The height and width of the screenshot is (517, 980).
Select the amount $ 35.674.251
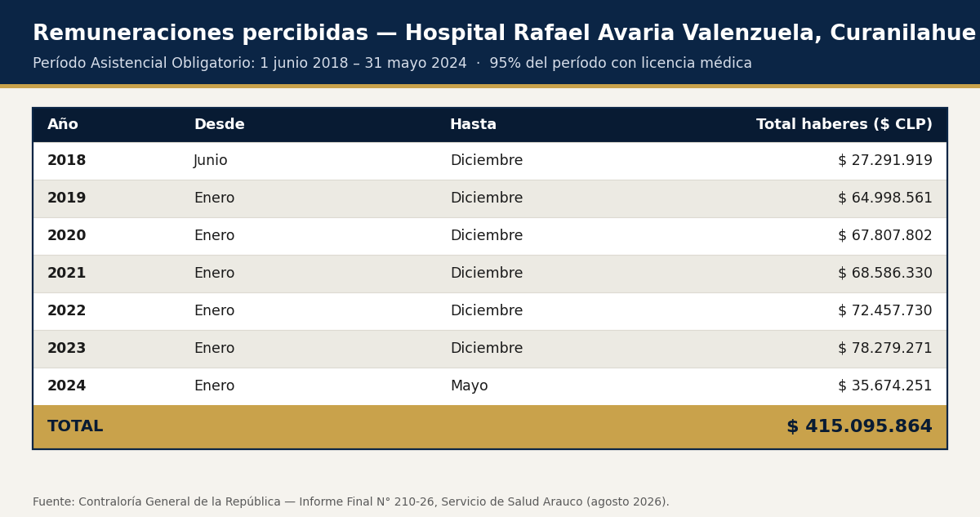coord(884,386)
